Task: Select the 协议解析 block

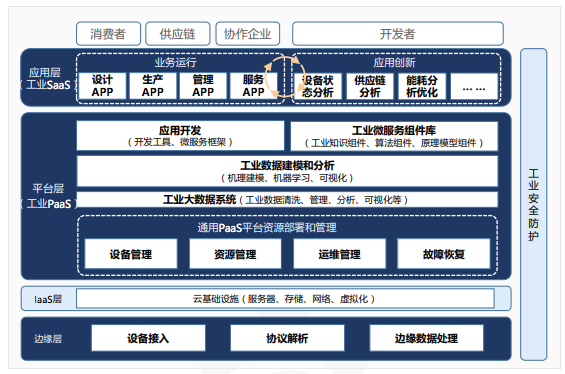Action: pos(287,338)
